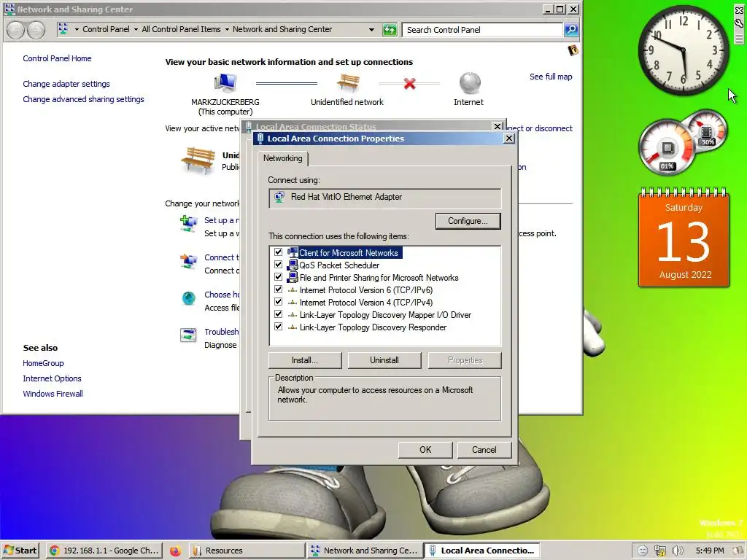The height and width of the screenshot is (560, 747).
Task: Click the Install... button
Action: (305, 360)
